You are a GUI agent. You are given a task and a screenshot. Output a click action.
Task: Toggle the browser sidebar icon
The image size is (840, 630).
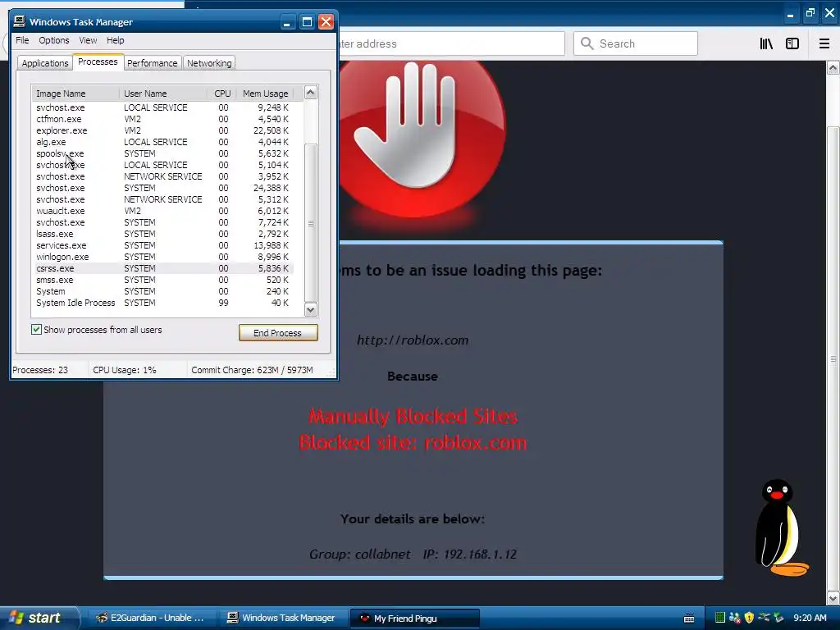[x=792, y=43]
